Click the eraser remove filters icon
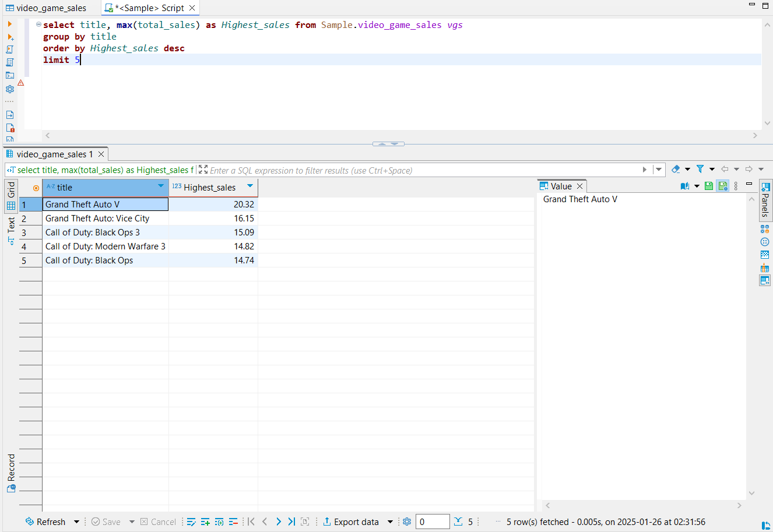Image resolution: width=773 pixels, height=532 pixels. pos(676,169)
